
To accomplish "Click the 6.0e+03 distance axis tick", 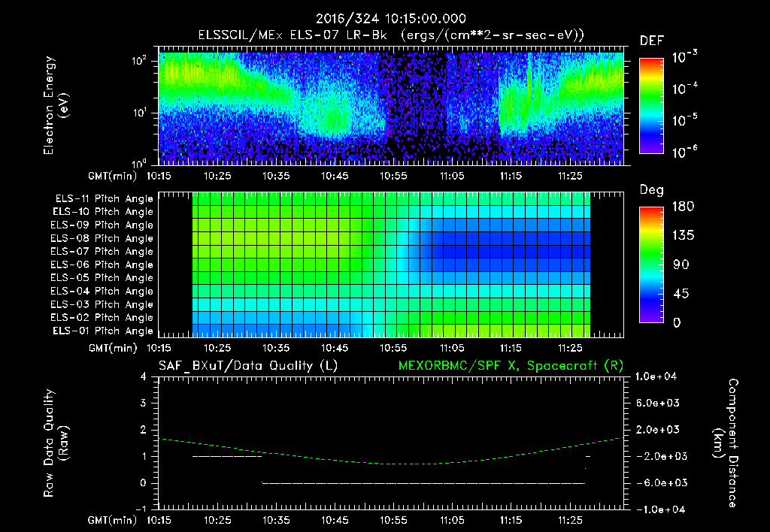I will click(x=658, y=403).
